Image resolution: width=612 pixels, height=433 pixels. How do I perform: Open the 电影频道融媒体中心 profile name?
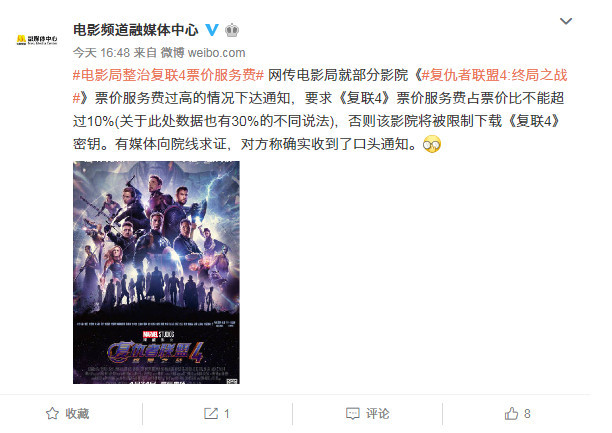coord(135,30)
